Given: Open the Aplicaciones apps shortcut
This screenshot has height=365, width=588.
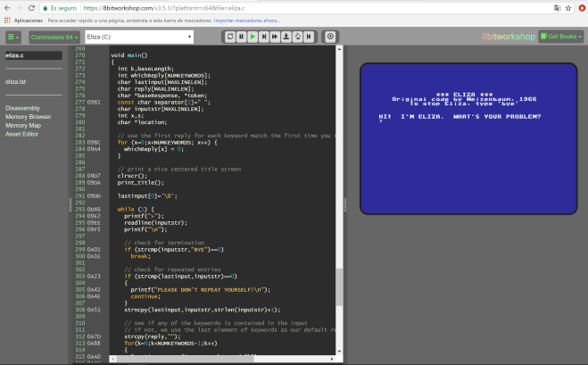Looking at the screenshot, I should [23, 21].
